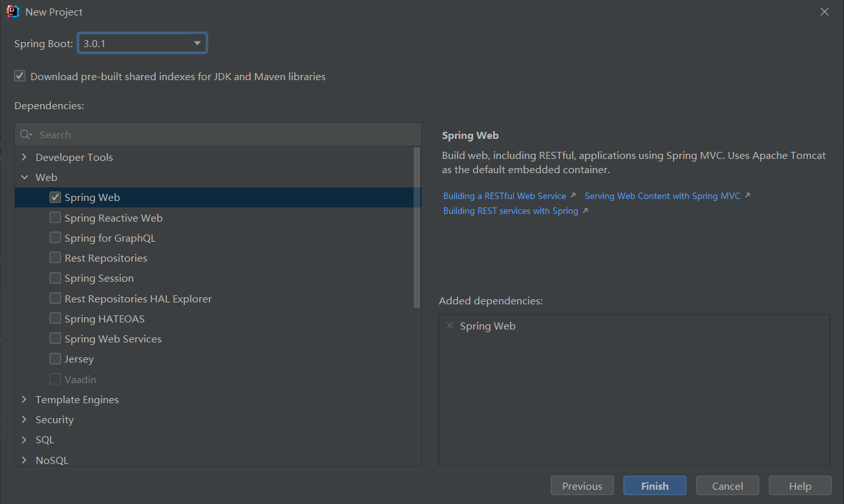Open Building a RESTful Web Service link
Image resolution: width=844 pixels, height=504 pixels.
tap(505, 196)
